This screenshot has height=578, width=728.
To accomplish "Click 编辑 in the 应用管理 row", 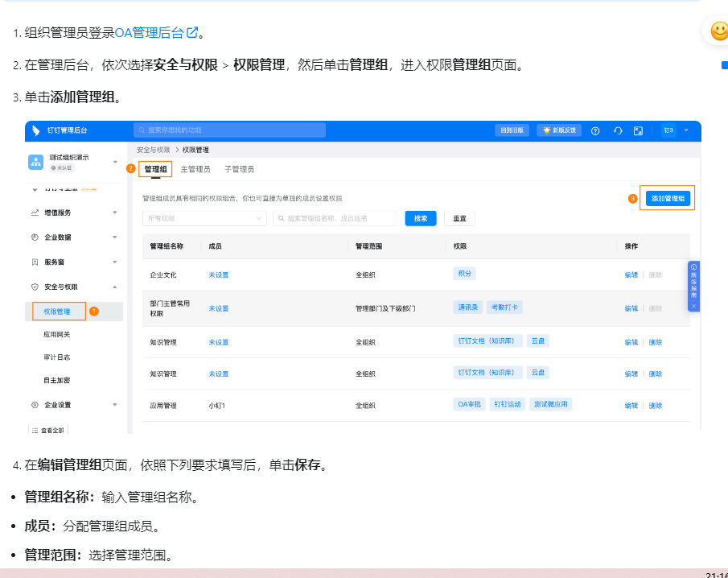I will (x=631, y=406).
